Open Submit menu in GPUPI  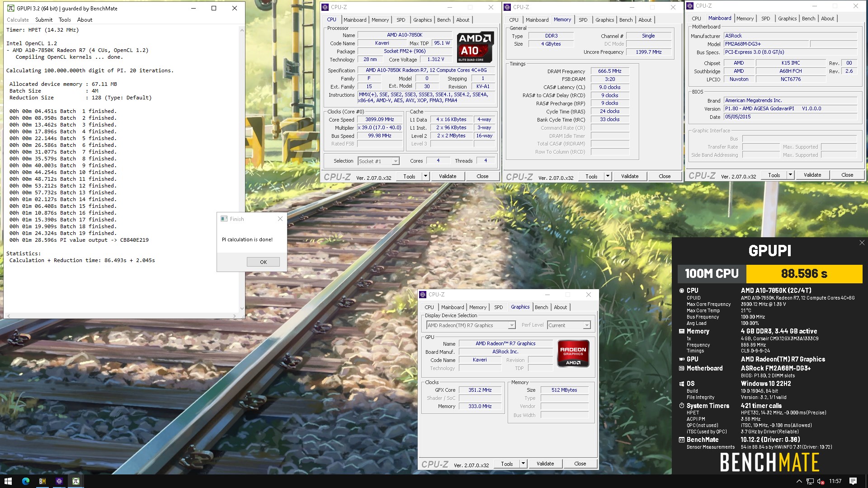point(44,20)
